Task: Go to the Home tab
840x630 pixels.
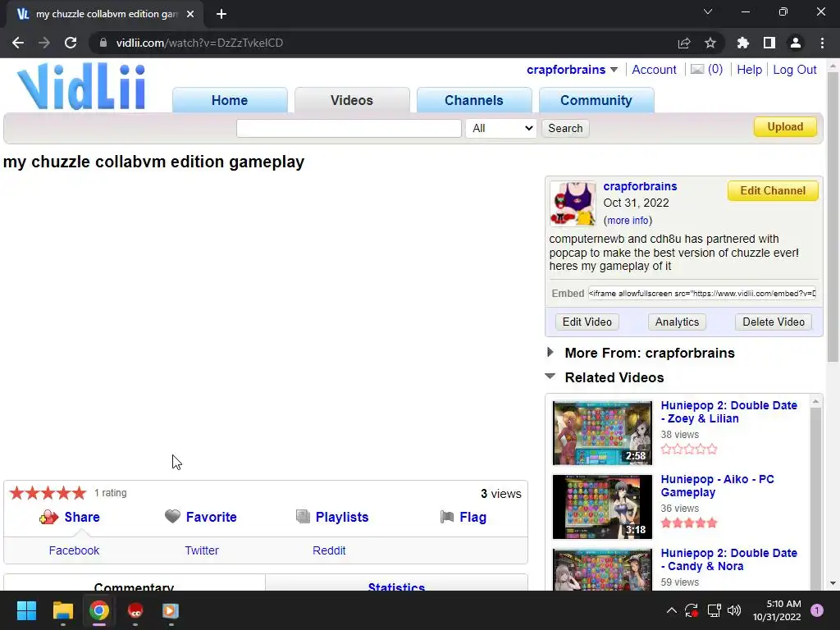Action: point(230,100)
